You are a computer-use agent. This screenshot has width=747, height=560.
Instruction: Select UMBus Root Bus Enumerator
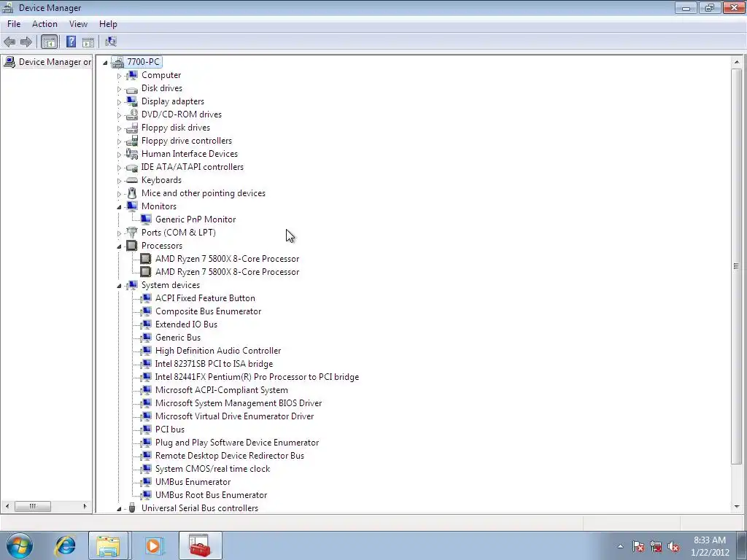[x=211, y=495]
